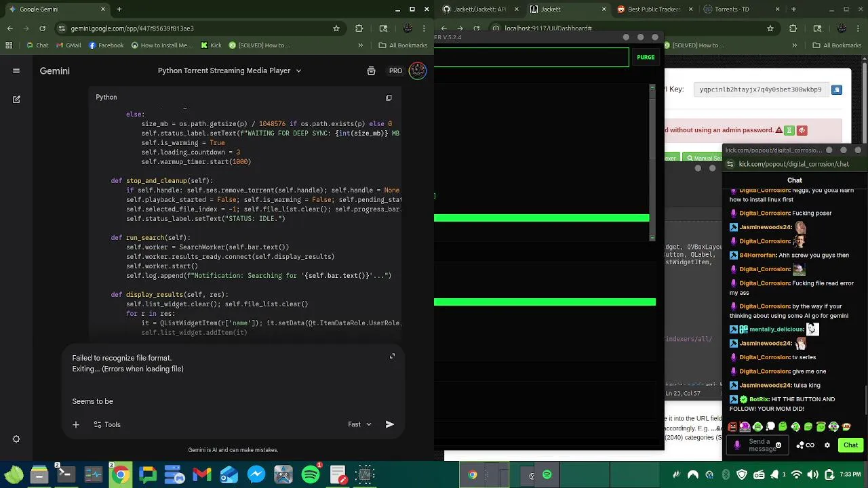
Task: Open the Kick bookmark
Action: (x=212, y=45)
